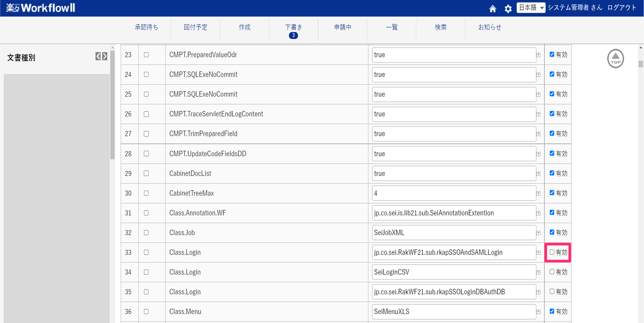Viewport: 644px width, 323px height.
Task: Click the TOP scroll-to-top icon
Action: 615,58
